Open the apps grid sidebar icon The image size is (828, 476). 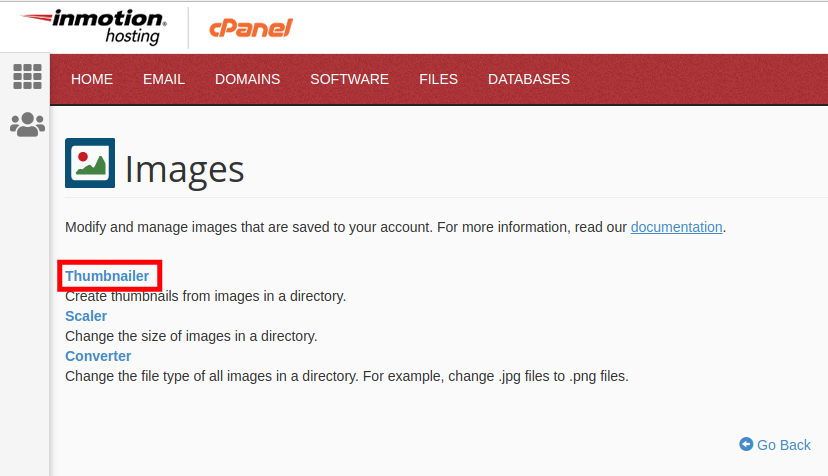tap(27, 76)
